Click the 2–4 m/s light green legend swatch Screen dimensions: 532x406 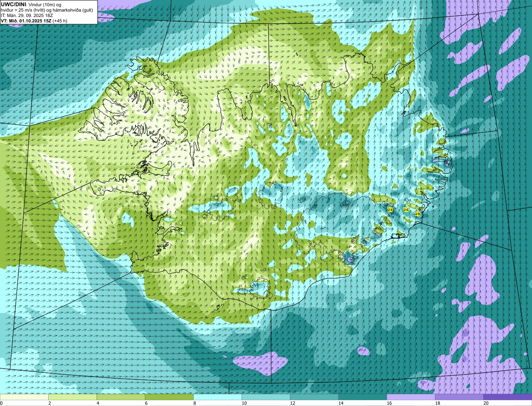point(73,397)
